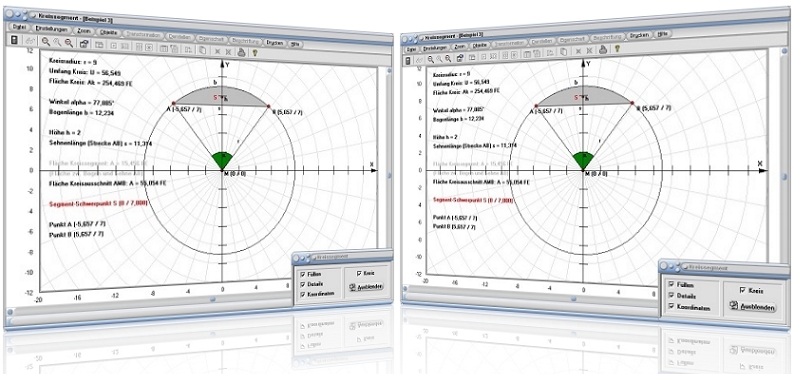Open Einstellungen menu in left window
This screenshot has height=374, width=794.
tap(52, 29)
